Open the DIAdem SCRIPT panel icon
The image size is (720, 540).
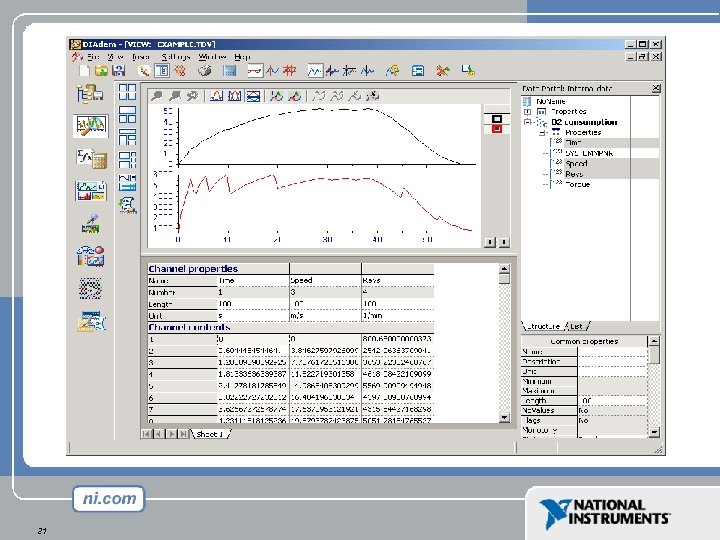tap(90, 288)
